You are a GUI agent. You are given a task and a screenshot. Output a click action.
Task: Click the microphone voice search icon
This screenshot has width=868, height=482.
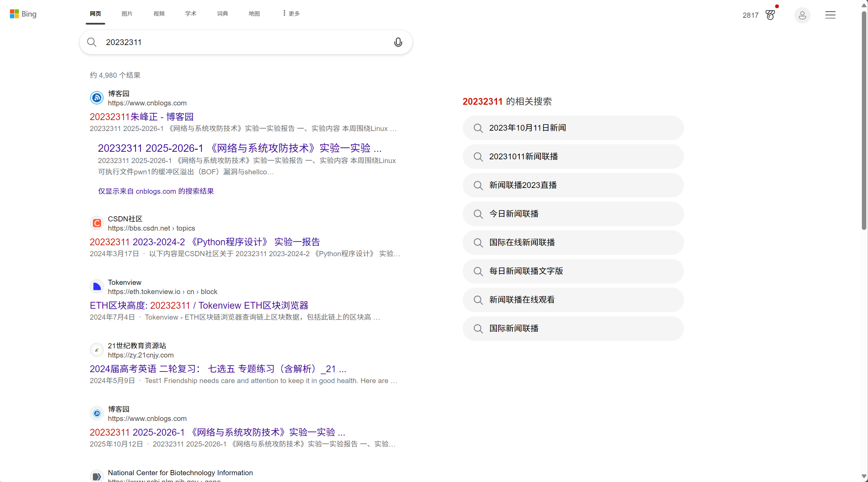click(x=398, y=42)
